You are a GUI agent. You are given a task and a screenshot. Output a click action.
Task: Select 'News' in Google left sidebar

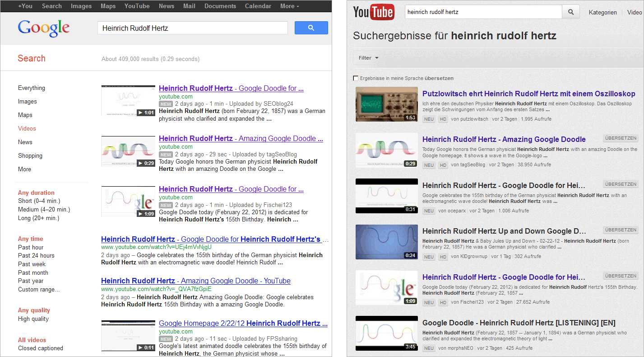(x=25, y=142)
